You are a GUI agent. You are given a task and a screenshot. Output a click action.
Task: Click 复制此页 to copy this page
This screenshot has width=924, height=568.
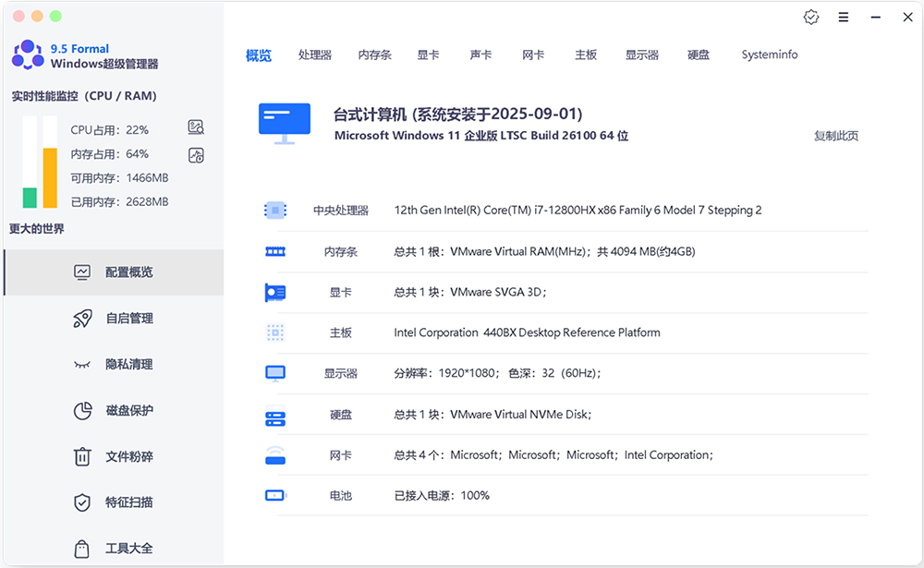click(x=835, y=136)
